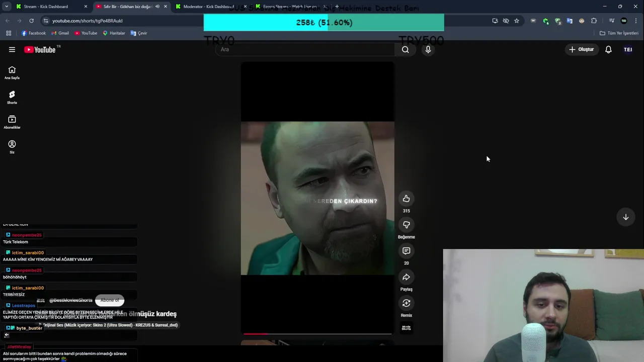Bookmark this page with the star

pyautogui.click(x=517, y=21)
